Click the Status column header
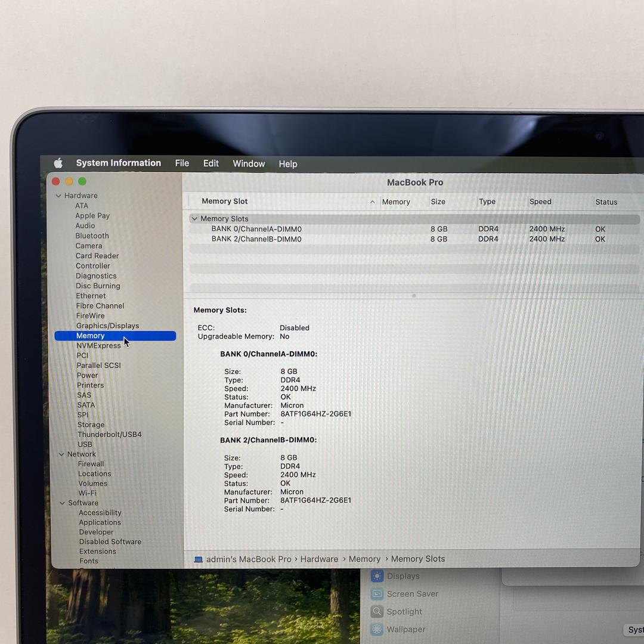Image resolution: width=644 pixels, height=644 pixels. click(606, 202)
